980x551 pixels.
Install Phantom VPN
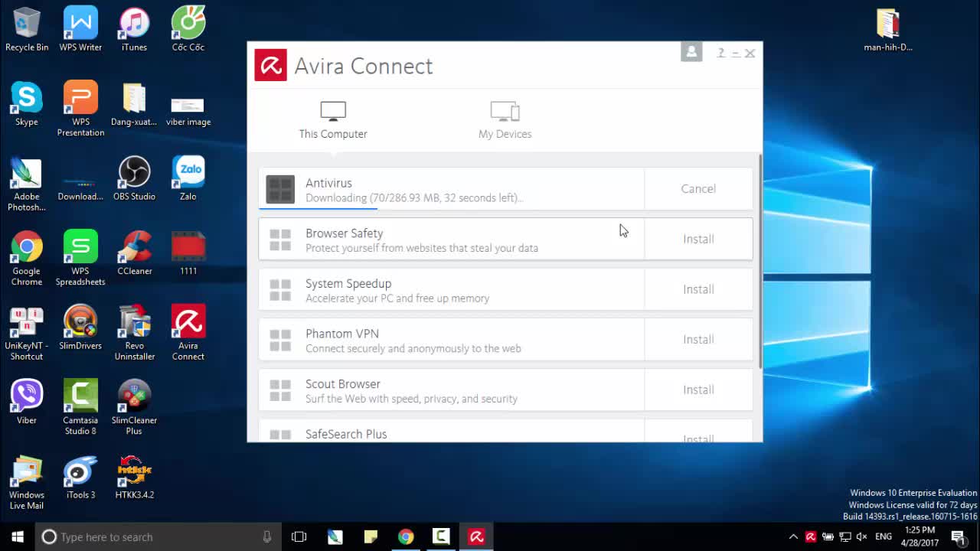[x=698, y=340]
